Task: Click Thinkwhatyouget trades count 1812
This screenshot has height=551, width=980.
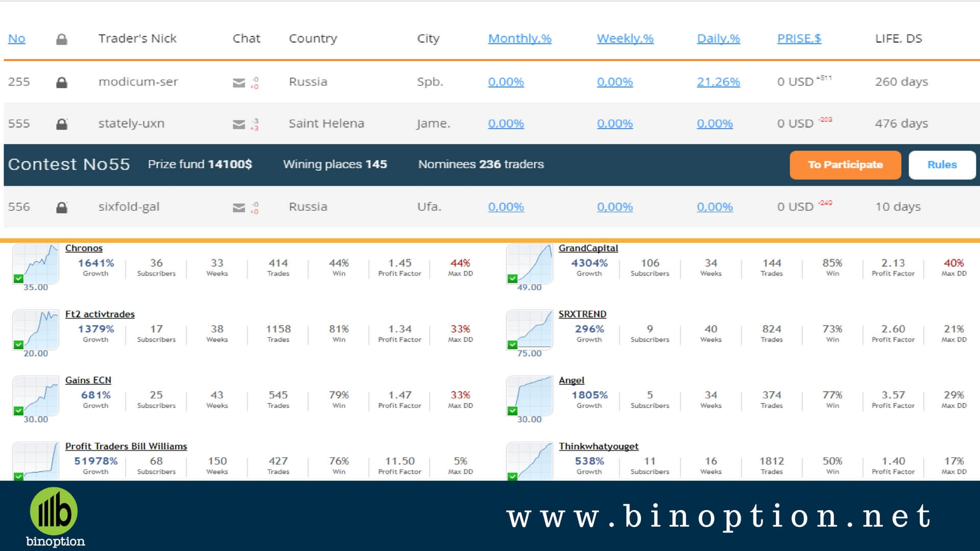Action: 772,461
